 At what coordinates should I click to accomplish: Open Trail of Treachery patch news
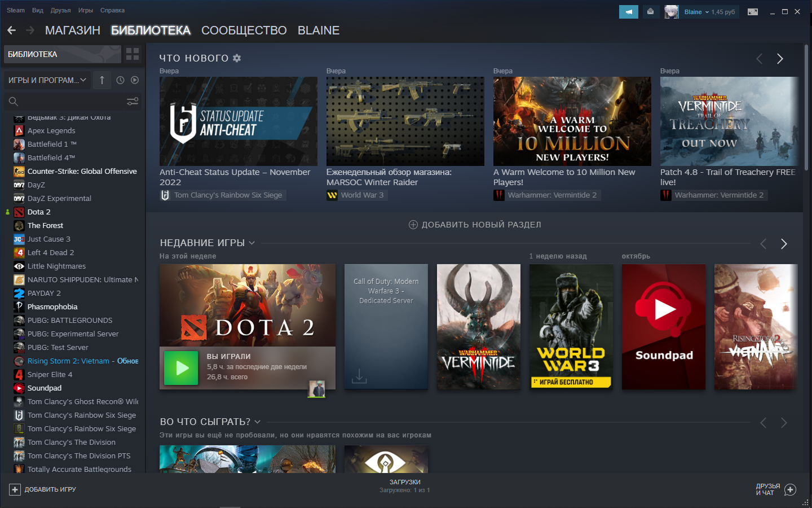click(x=730, y=121)
